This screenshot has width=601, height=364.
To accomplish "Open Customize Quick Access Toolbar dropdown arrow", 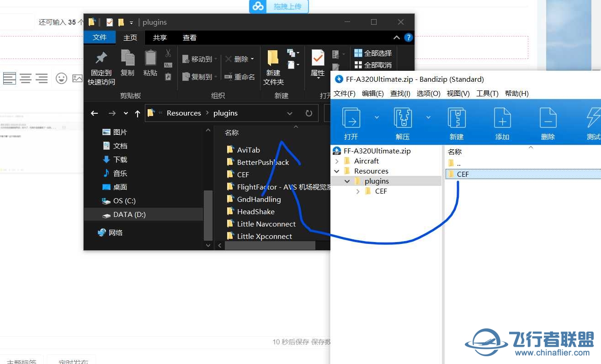I will pyautogui.click(x=131, y=22).
